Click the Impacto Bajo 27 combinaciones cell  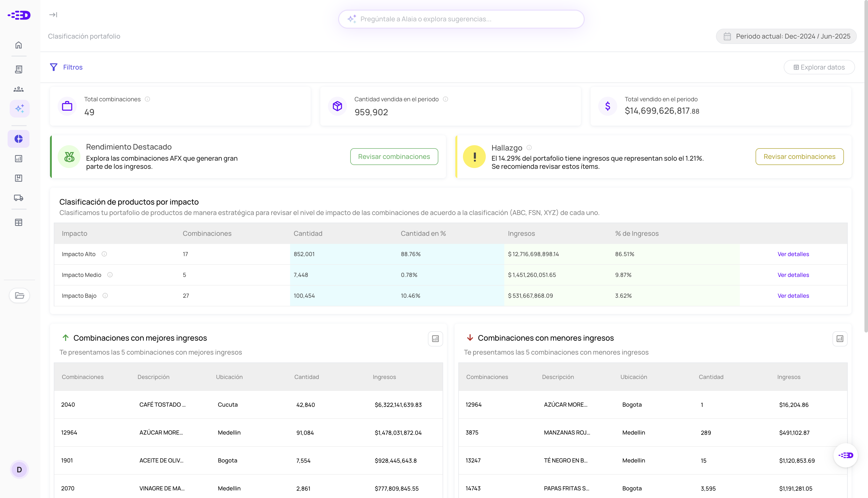186,295
